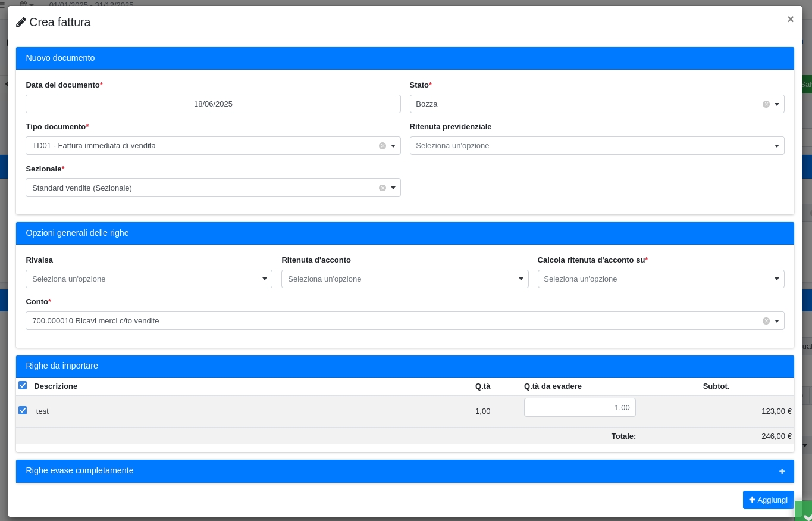Open the Ritenuta d'acconto dropdown
812x521 pixels.
point(405,279)
